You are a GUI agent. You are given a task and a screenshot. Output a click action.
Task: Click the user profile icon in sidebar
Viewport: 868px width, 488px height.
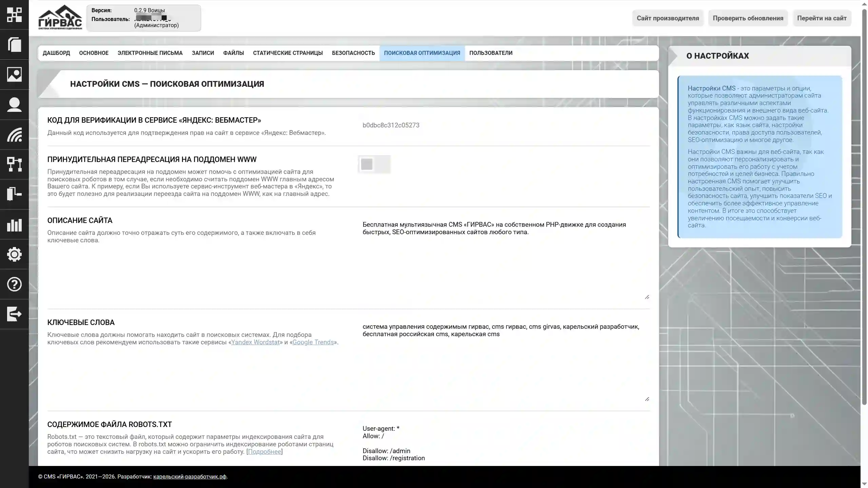click(x=15, y=104)
